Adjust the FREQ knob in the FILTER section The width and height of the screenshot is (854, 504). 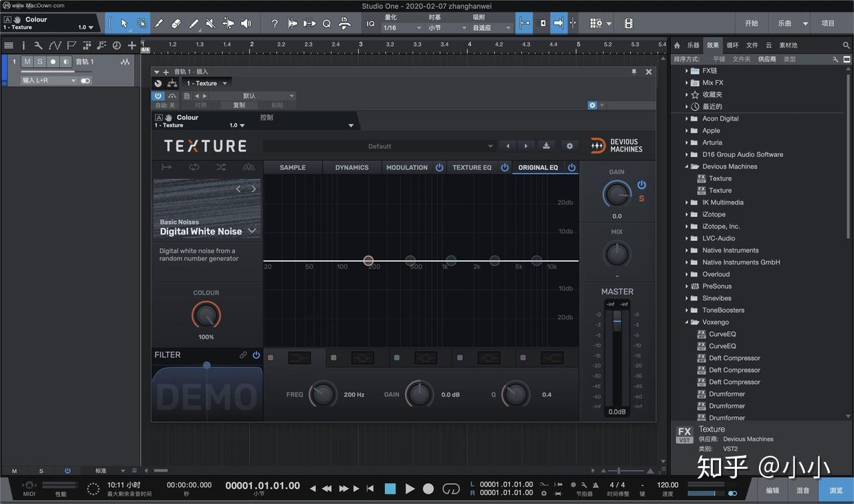[322, 394]
